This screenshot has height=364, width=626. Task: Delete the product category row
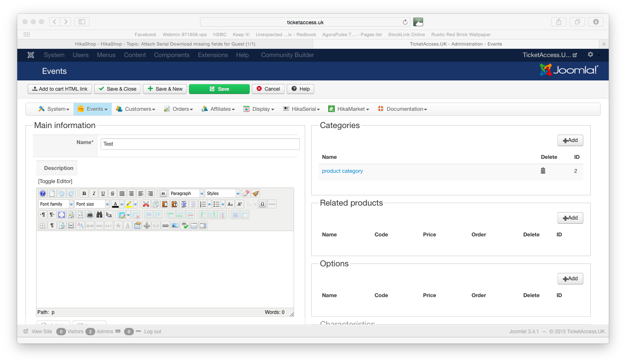[x=543, y=171]
